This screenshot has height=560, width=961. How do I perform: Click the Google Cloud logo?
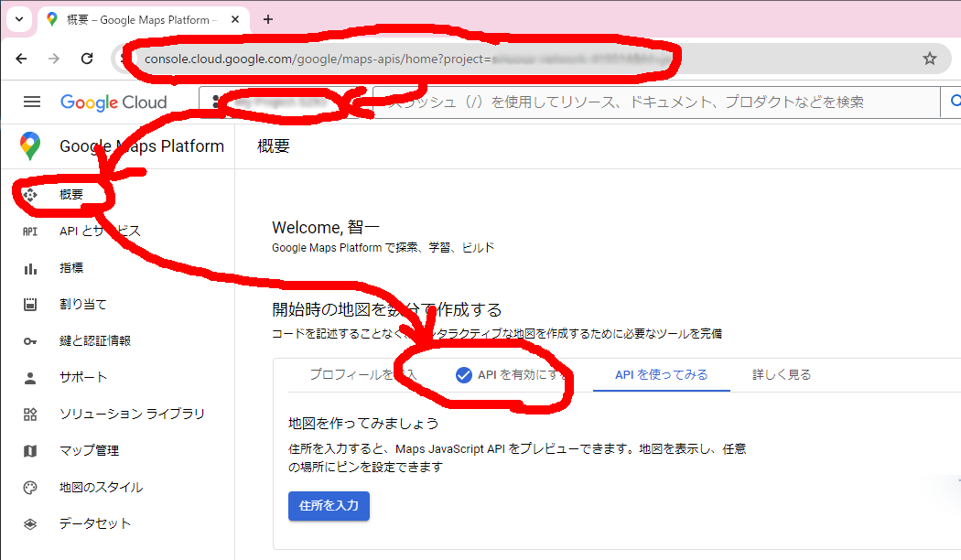coord(113,102)
